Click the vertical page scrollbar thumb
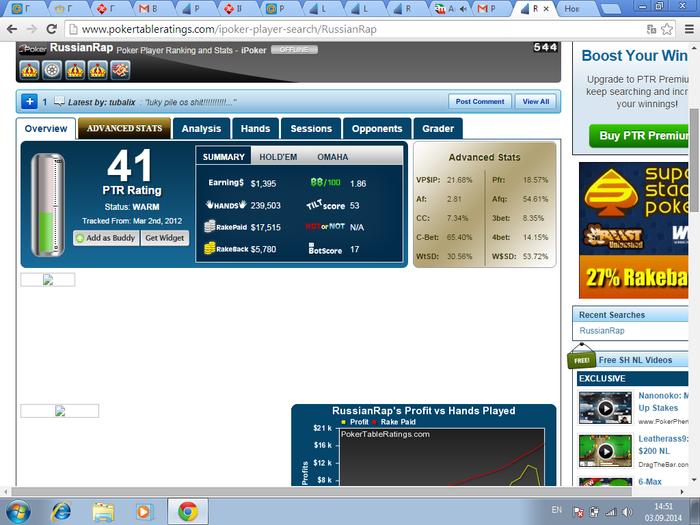The width and height of the screenshot is (700, 525). (x=694, y=160)
